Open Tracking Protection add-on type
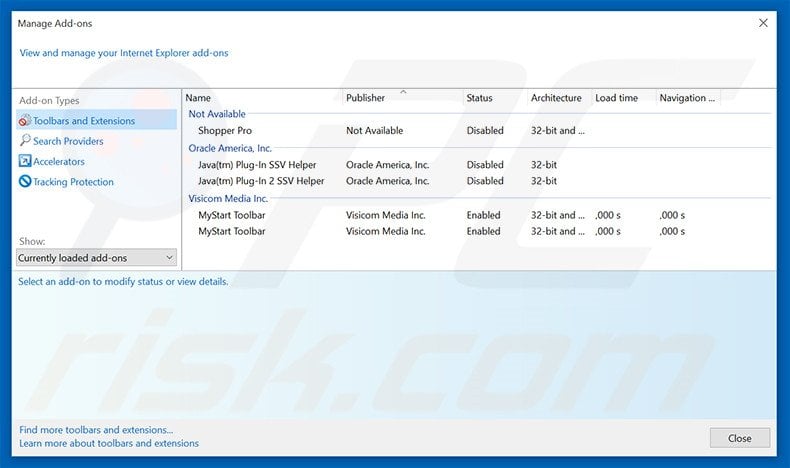 [74, 182]
